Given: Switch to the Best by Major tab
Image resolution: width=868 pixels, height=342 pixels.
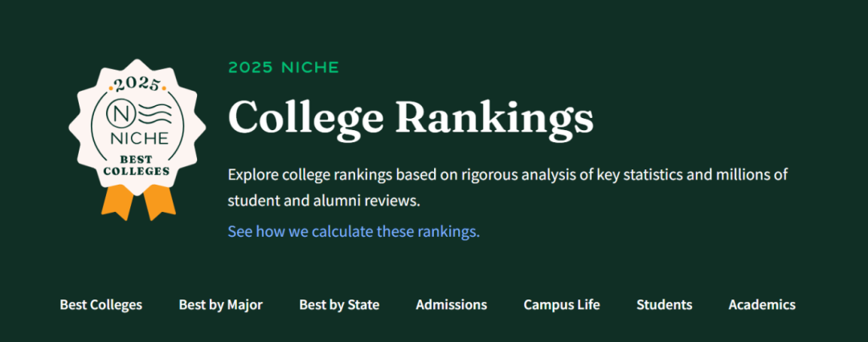Looking at the screenshot, I should (x=220, y=305).
